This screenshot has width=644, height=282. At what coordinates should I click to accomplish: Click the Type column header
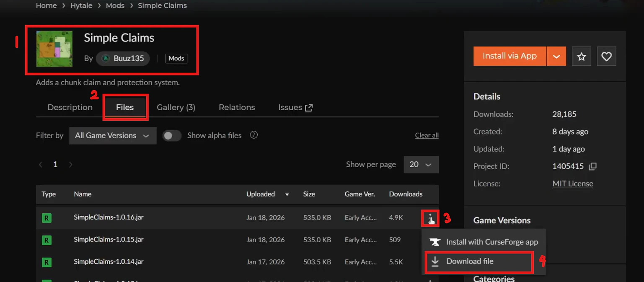click(x=49, y=194)
